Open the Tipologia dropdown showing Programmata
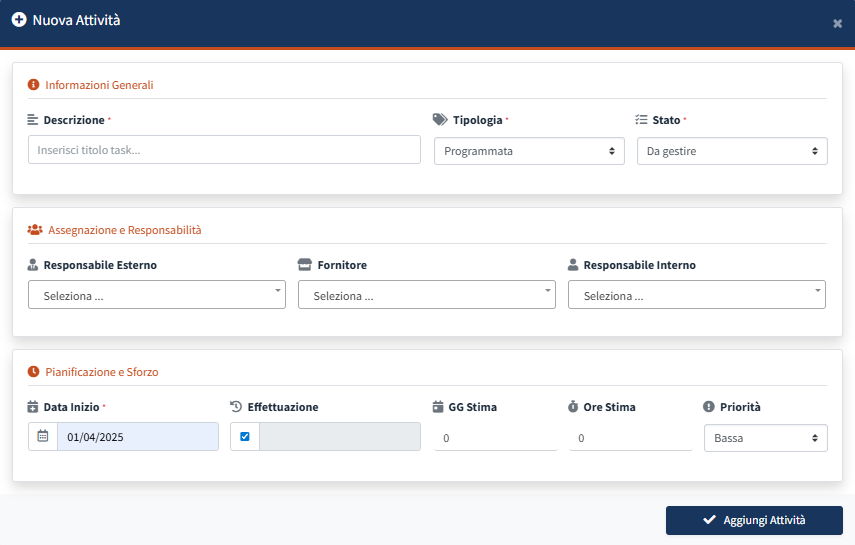855x545 pixels. [528, 151]
